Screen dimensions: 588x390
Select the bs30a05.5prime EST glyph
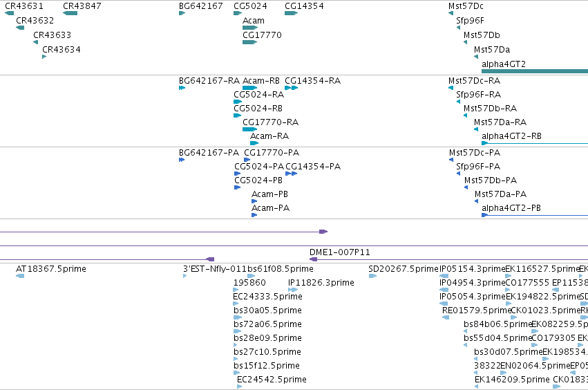238,317
